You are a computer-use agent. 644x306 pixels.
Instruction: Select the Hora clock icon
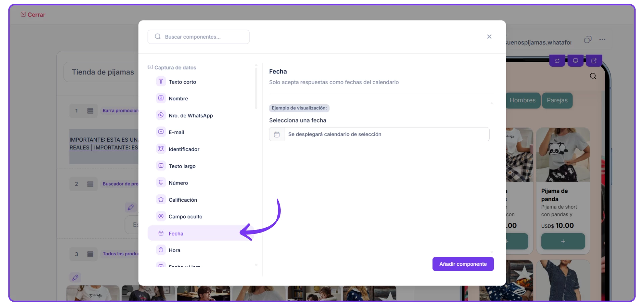[x=161, y=250]
